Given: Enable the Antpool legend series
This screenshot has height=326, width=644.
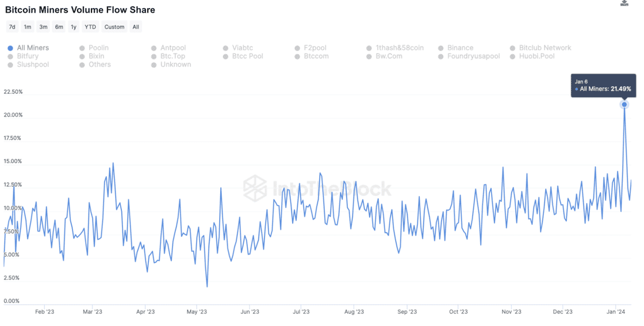Looking at the screenshot, I should pos(169,48).
